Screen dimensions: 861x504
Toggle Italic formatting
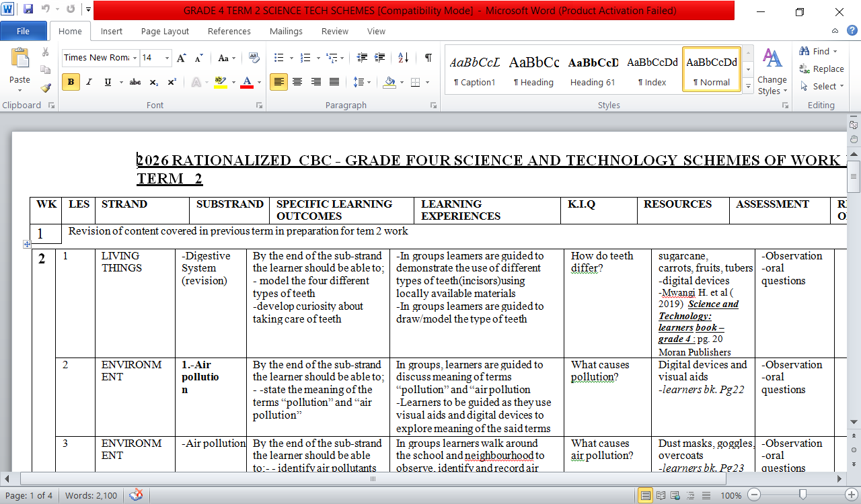coord(89,82)
